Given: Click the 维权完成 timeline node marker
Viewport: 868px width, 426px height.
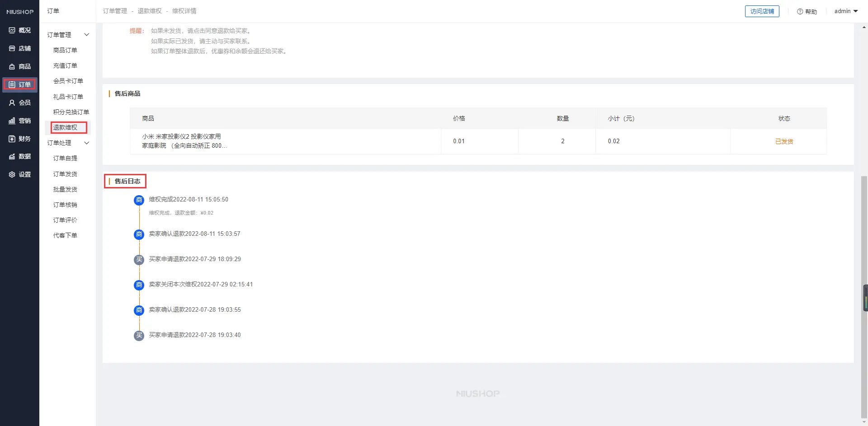Looking at the screenshot, I should coord(139,200).
